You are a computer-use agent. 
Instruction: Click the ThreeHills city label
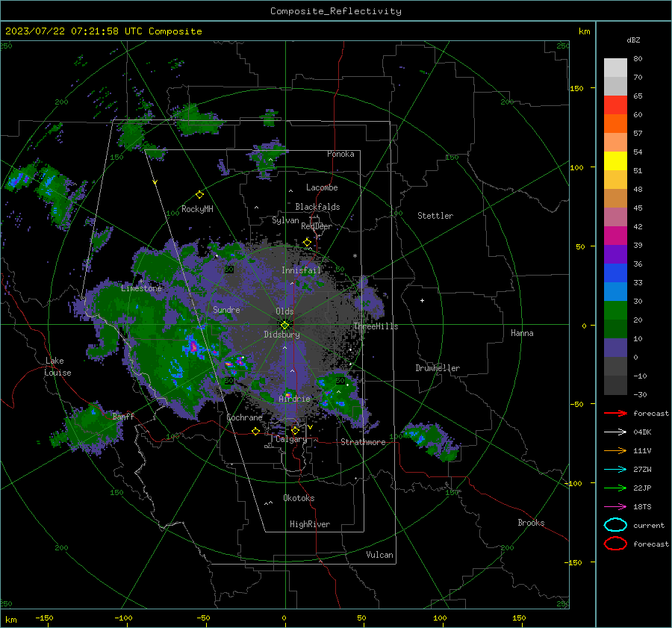[x=376, y=326]
